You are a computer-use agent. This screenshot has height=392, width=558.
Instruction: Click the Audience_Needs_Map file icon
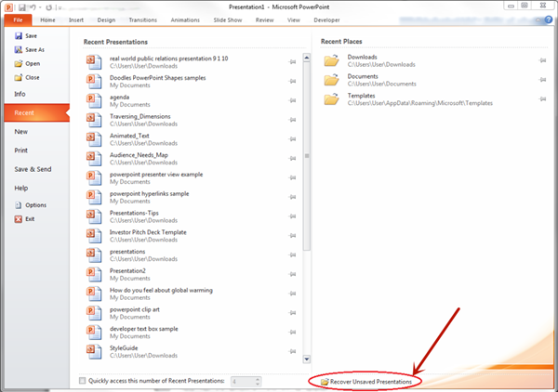click(94, 159)
